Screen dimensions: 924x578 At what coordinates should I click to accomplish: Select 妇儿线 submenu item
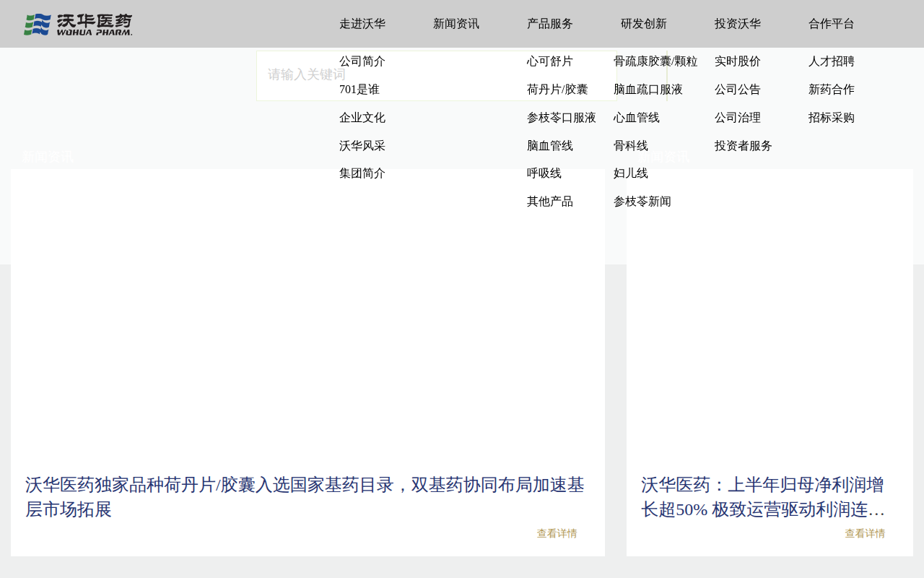pyautogui.click(x=631, y=173)
